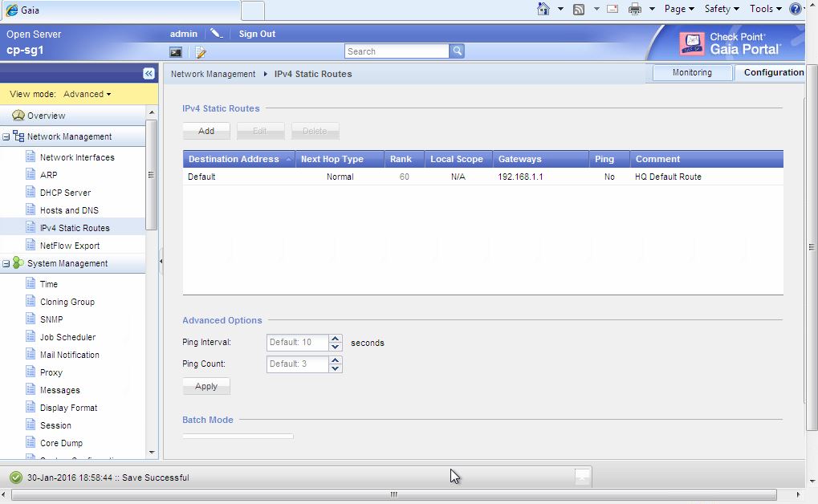Viewport: 818px width, 504px height.
Task: Collapse the Network Management tree section
Action: pyautogui.click(x=6, y=136)
